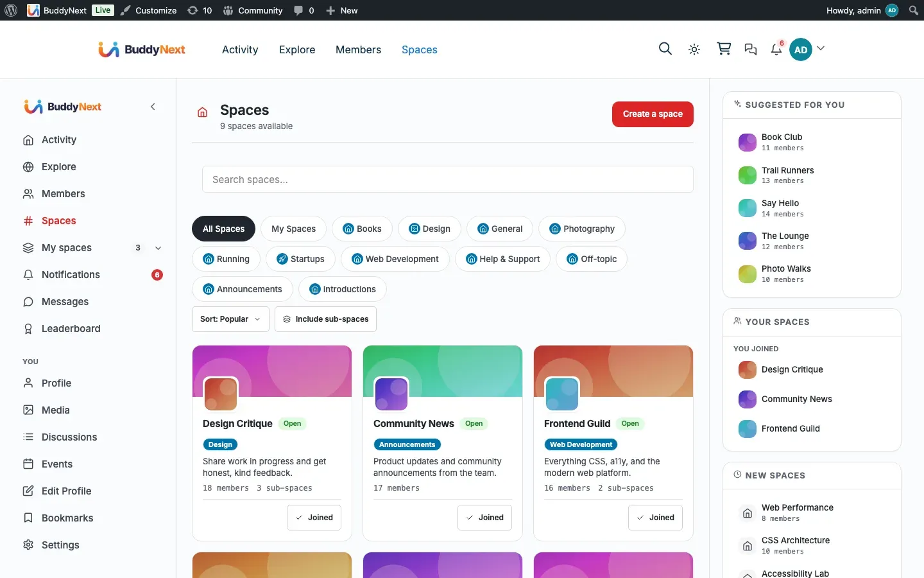Toggle light/dark theme sun icon
Image resolution: width=924 pixels, height=578 pixels.
pyautogui.click(x=694, y=49)
